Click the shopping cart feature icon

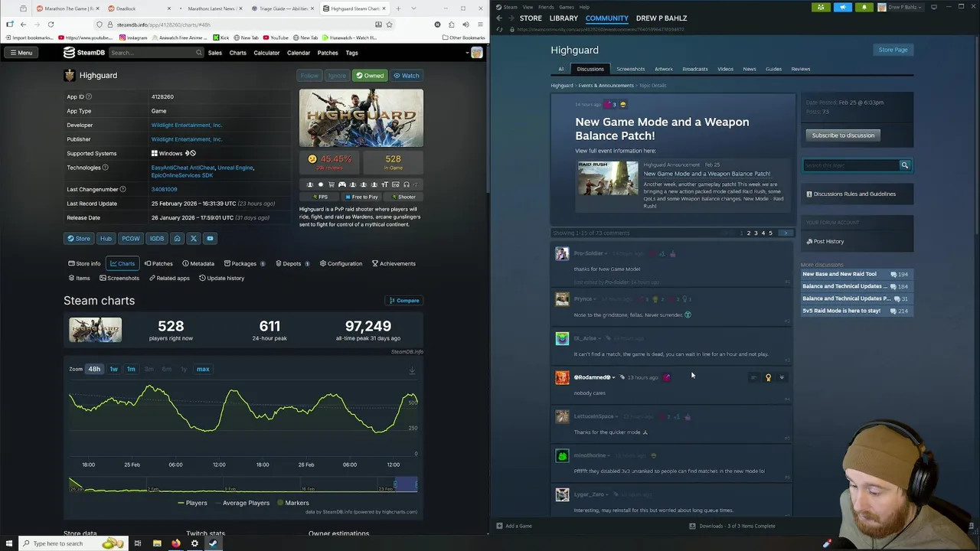point(332,184)
